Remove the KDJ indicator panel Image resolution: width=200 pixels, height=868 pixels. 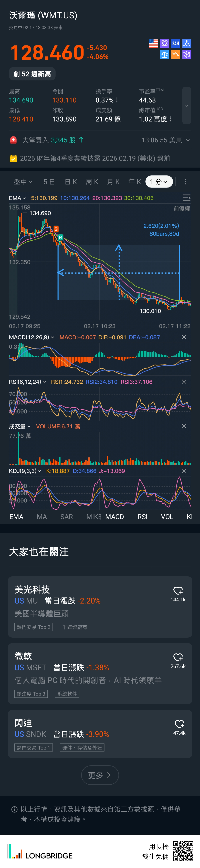pos(184,471)
